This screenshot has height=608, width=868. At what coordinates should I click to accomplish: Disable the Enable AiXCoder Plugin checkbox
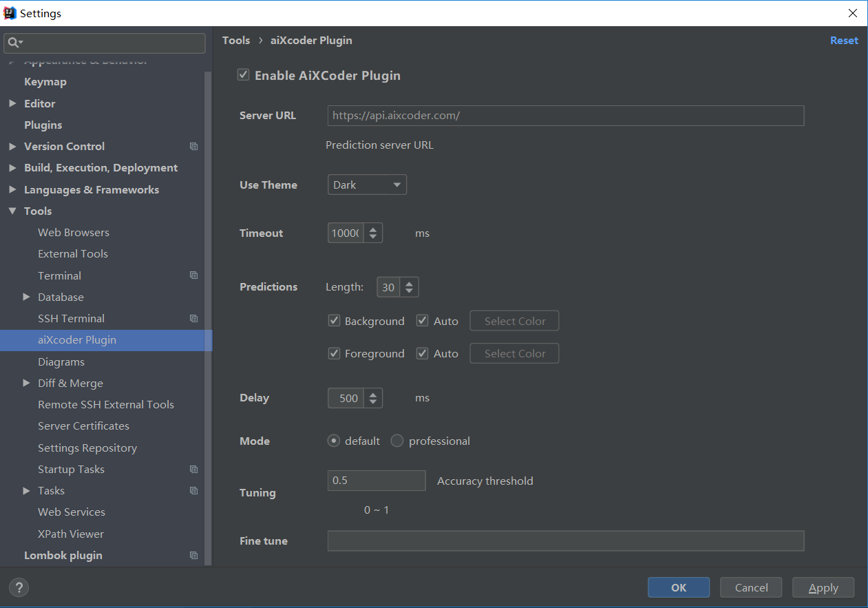point(243,74)
